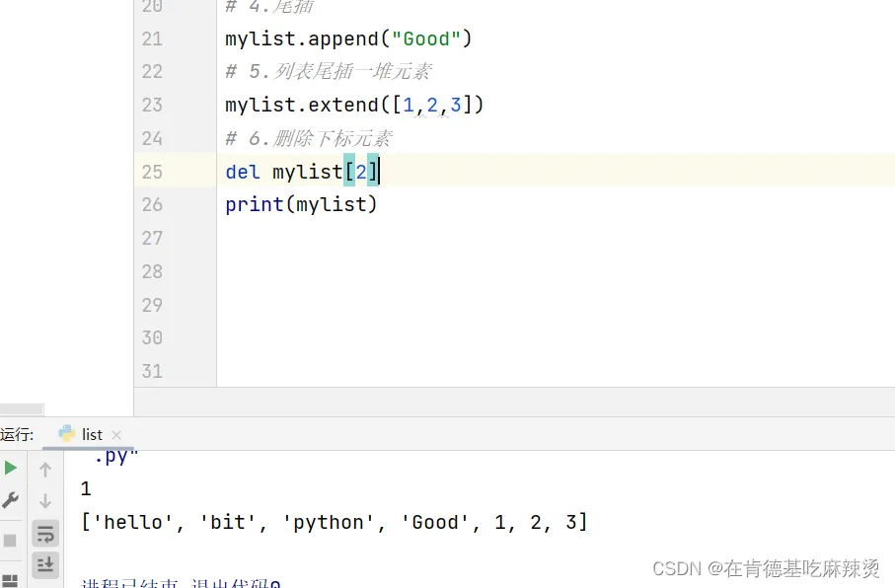Click the print(mylist) statement

click(x=301, y=204)
